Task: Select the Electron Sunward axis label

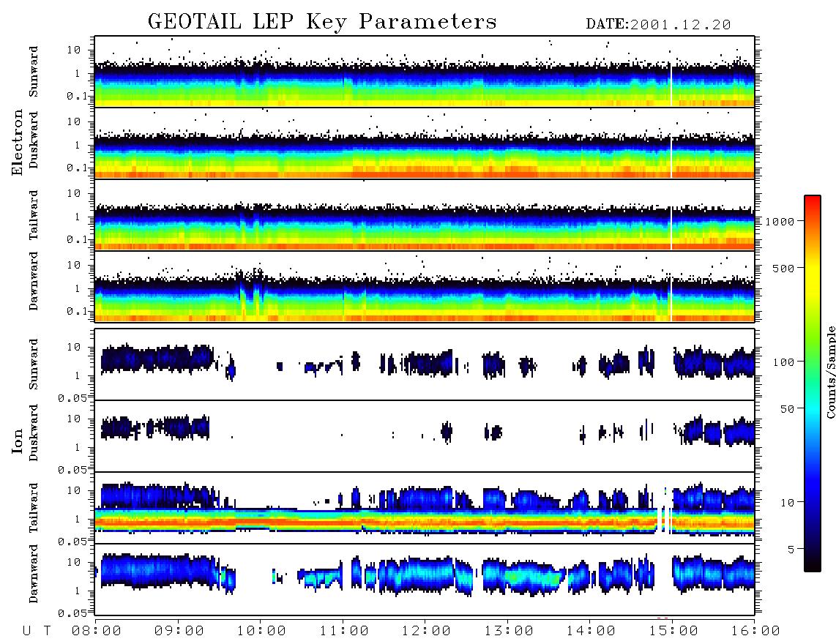Action: coord(34,72)
